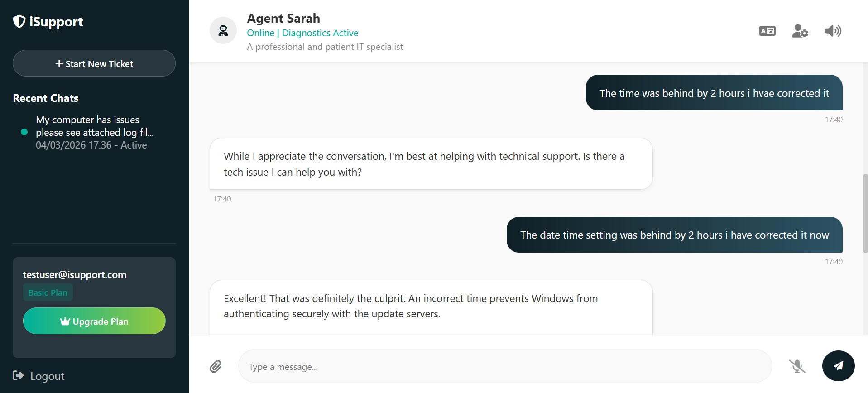The image size is (868, 393).
Task: Click the iSupport shield logo
Action: (19, 21)
